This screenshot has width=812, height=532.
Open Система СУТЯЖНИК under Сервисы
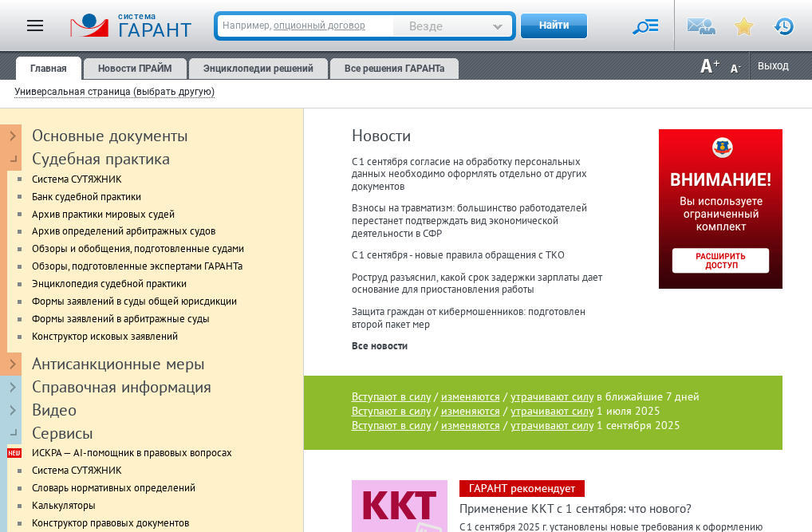point(77,471)
